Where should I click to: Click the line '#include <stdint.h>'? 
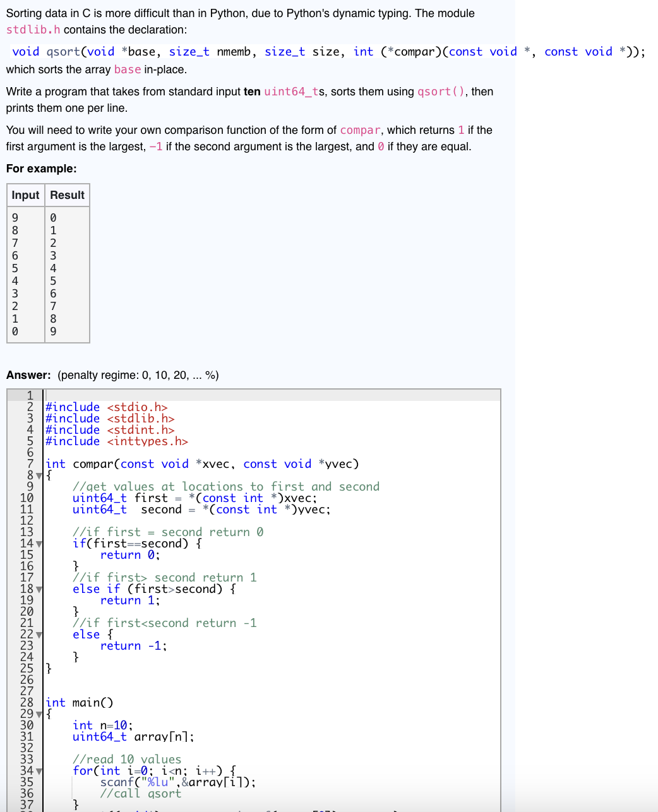tap(110, 430)
